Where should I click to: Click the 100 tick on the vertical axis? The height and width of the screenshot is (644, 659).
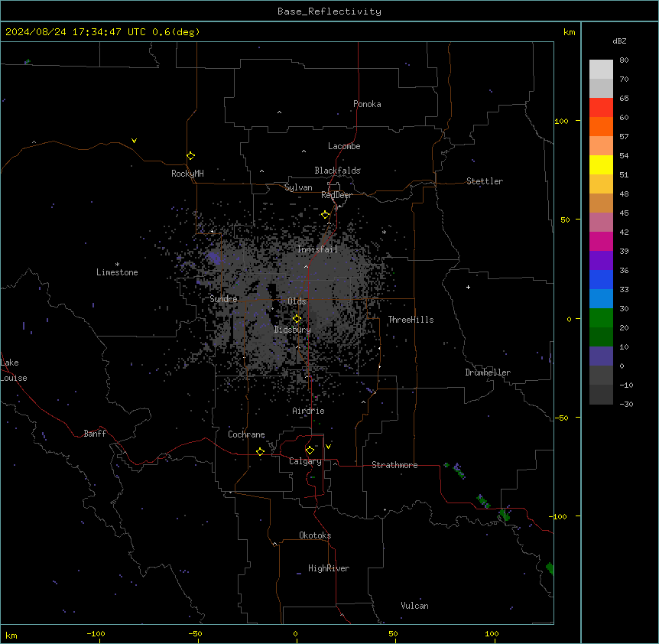click(x=561, y=121)
